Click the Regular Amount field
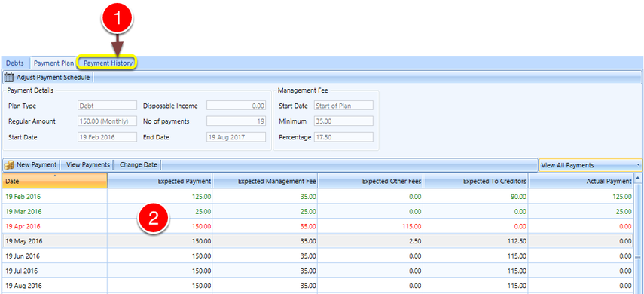The width and height of the screenshot is (644, 294). click(x=107, y=121)
